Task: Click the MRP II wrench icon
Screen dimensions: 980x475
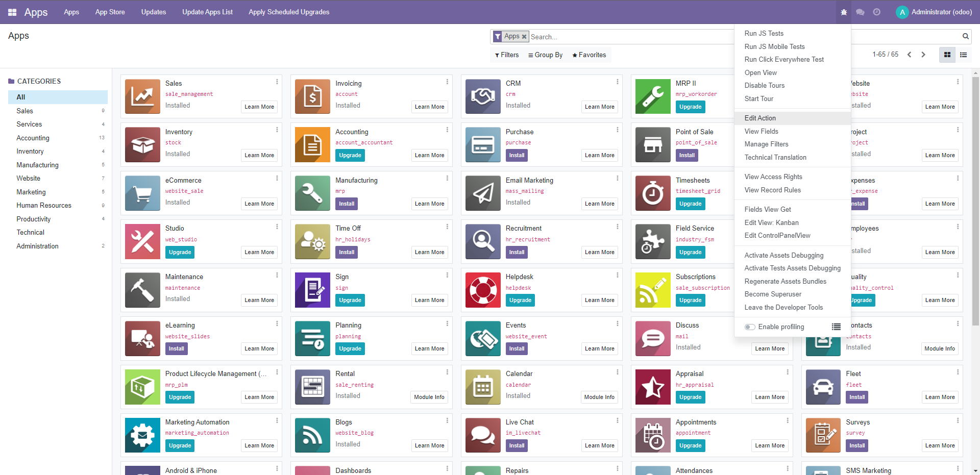Action: [x=653, y=96]
